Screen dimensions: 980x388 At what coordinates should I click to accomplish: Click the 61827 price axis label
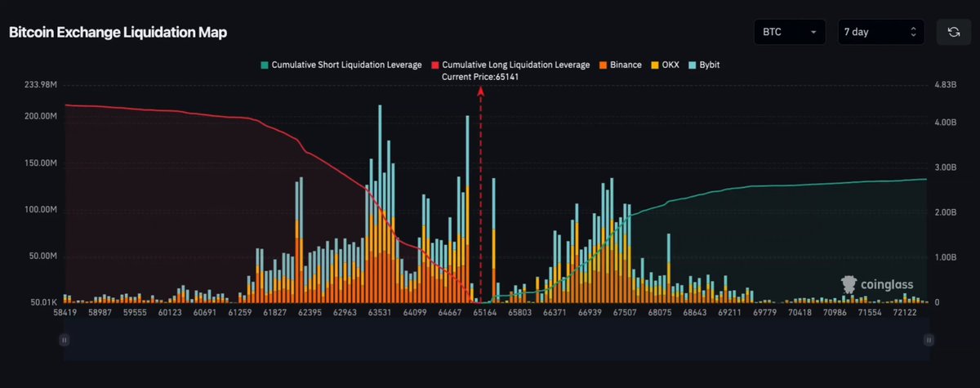coord(276,313)
